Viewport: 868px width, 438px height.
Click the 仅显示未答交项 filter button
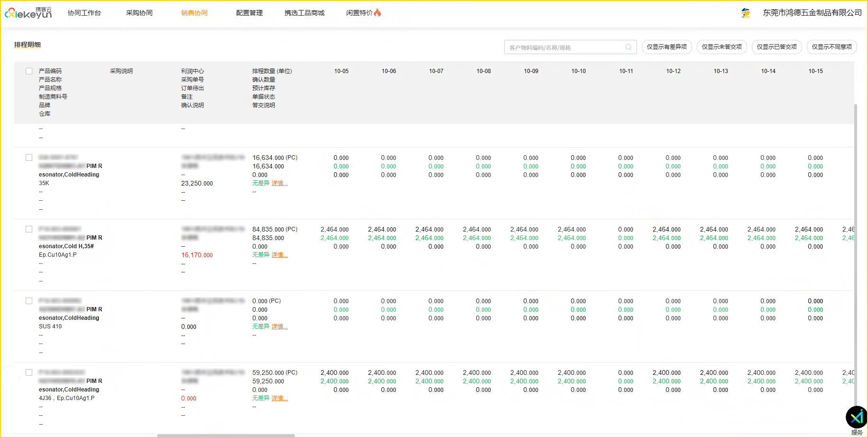coord(722,47)
